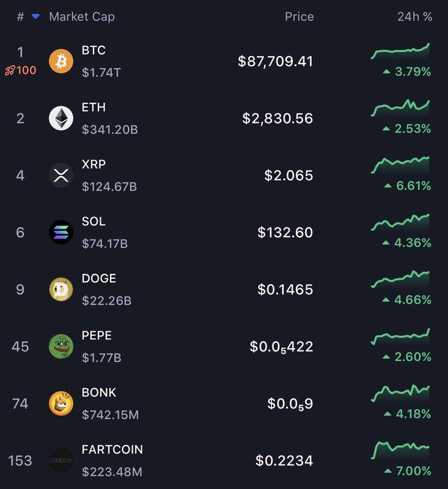Image resolution: width=448 pixels, height=489 pixels.
Task: Toggle sort arrow next to # column
Action: coord(35,17)
